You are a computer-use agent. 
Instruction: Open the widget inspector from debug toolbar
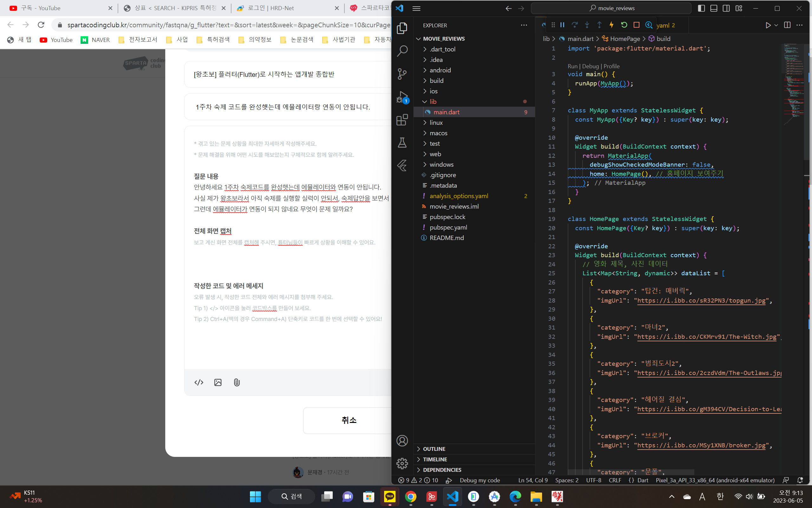[649, 25]
